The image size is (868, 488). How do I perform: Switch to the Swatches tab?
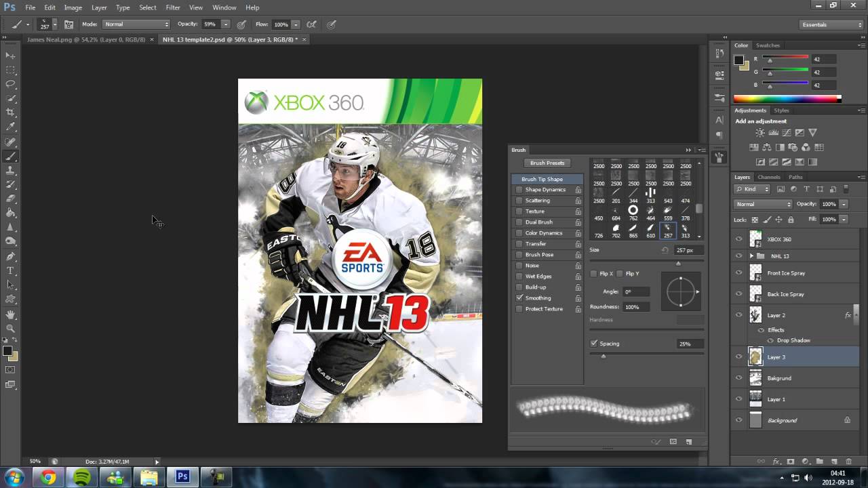pyautogui.click(x=768, y=45)
